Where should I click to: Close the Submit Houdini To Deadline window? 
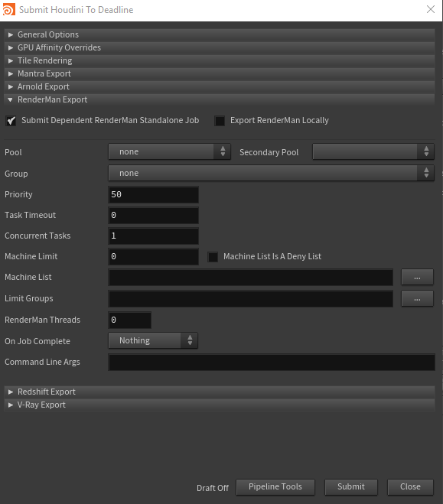point(431,9)
